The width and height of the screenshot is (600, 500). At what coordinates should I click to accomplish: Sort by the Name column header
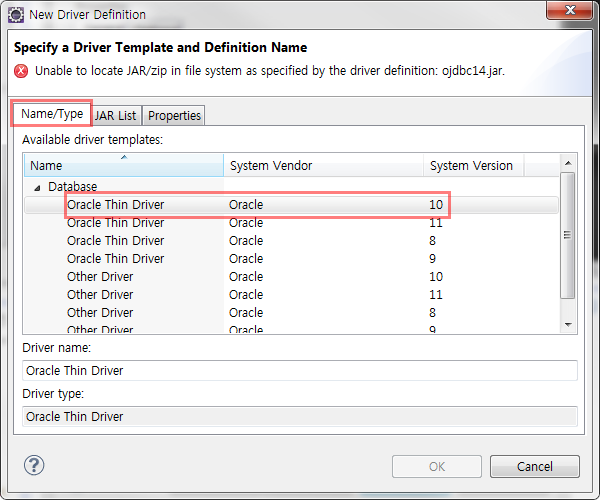(124, 165)
